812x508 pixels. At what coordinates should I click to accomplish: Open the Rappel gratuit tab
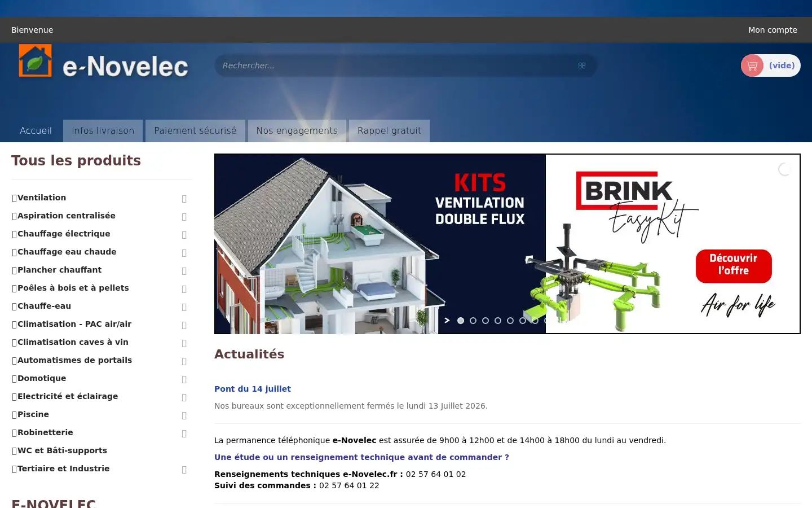click(389, 131)
